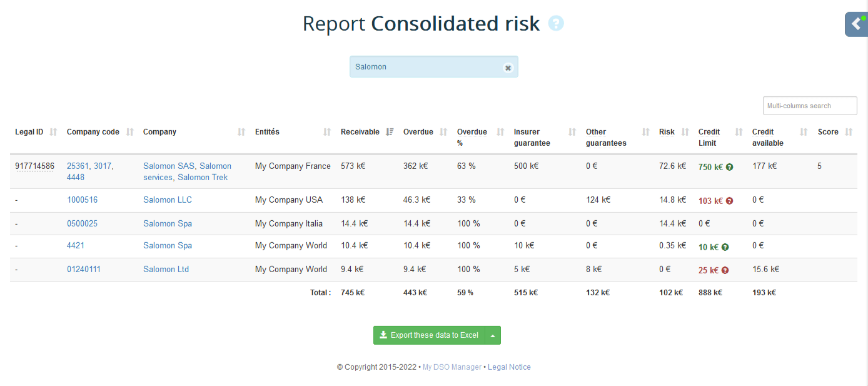The image size is (868, 386).
Task: Sort by Insurer guarantee column
Action: click(x=572, y=132)
